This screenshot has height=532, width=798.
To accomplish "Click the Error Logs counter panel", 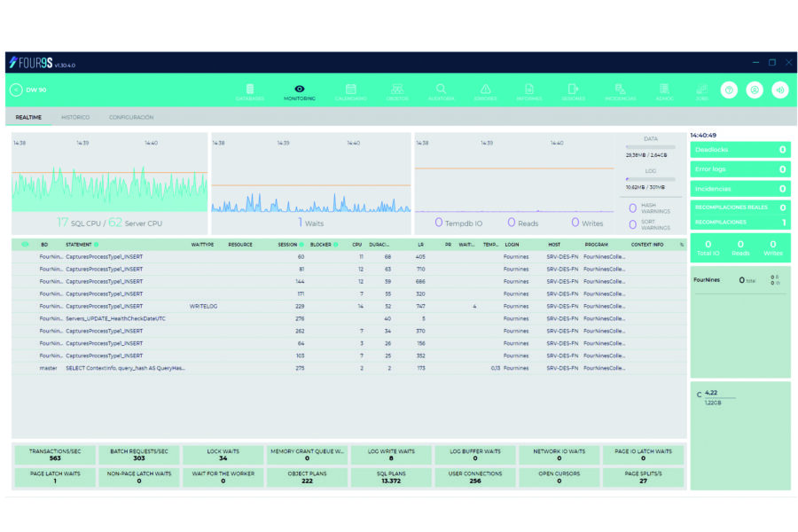I will coord(740,168).
